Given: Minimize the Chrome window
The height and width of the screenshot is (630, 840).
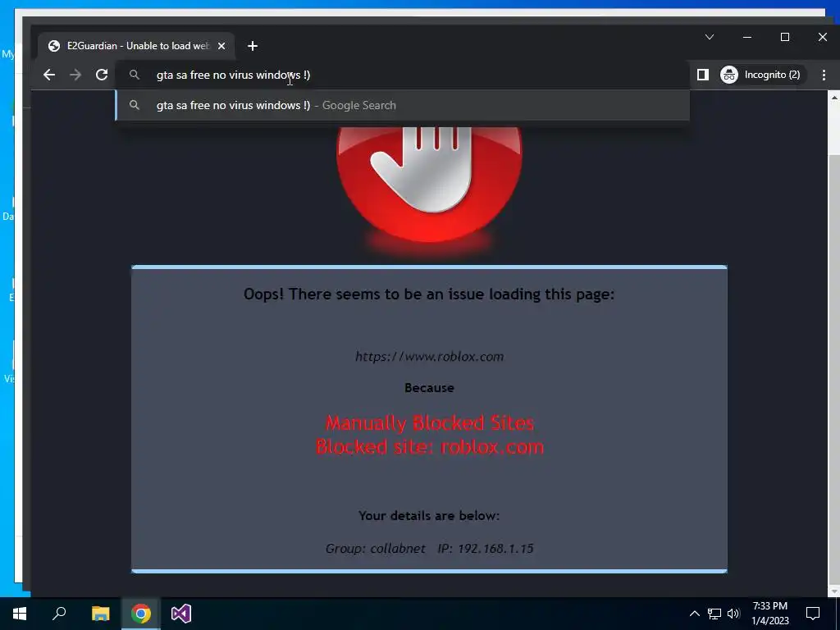Looking at the screenshot, I should pyautogui.click(x=746, y=37).
